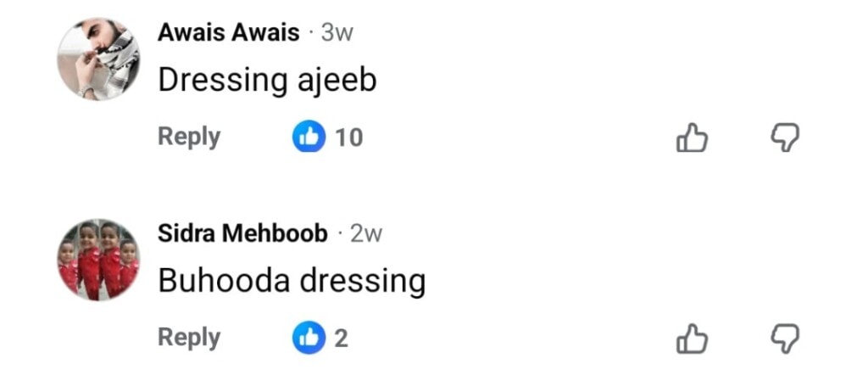868x375 pixels.
Task: Like Awais Awais's comment with thumbs up
Action: coord(692,138)
